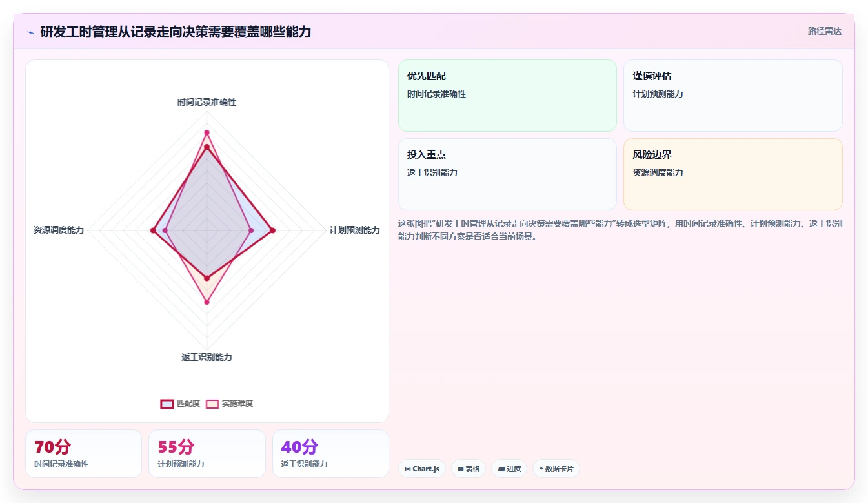This screenshot has width=868, height=503.
Task: Click radar axis label 资源调度能力
Action: tap(59, 230)
